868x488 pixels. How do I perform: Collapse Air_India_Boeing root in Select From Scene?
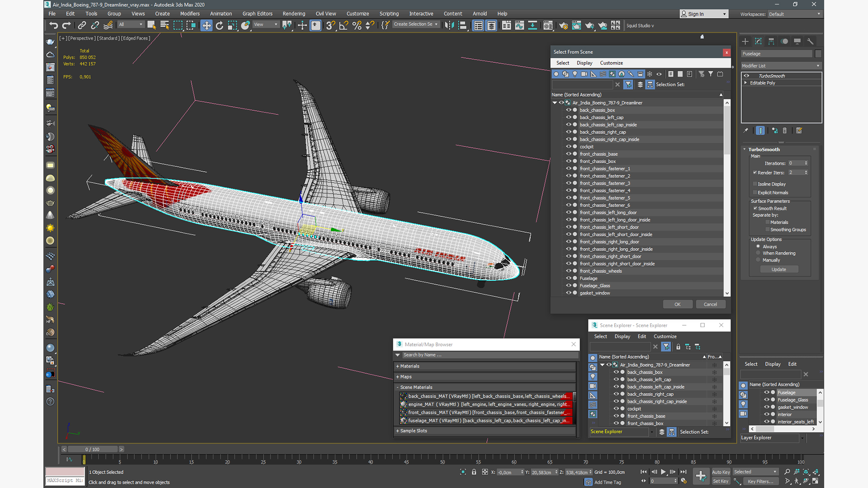pos(555,103)
